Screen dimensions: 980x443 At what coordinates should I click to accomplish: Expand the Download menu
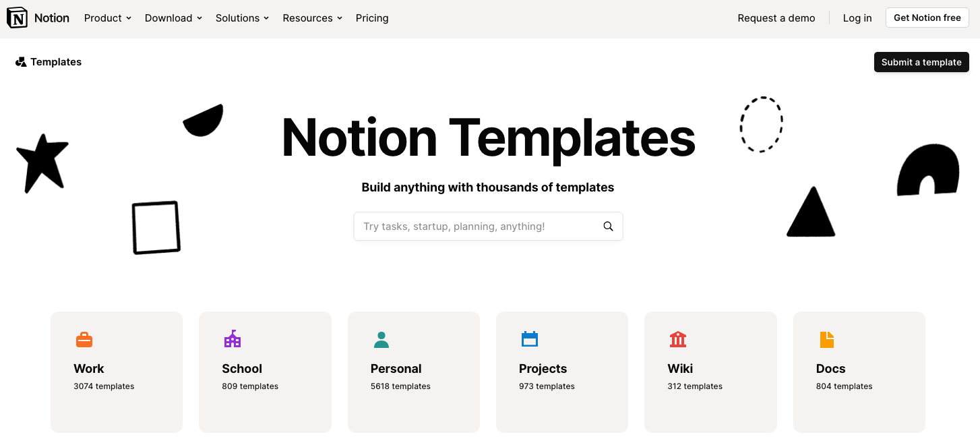click(x=173, y=18)
